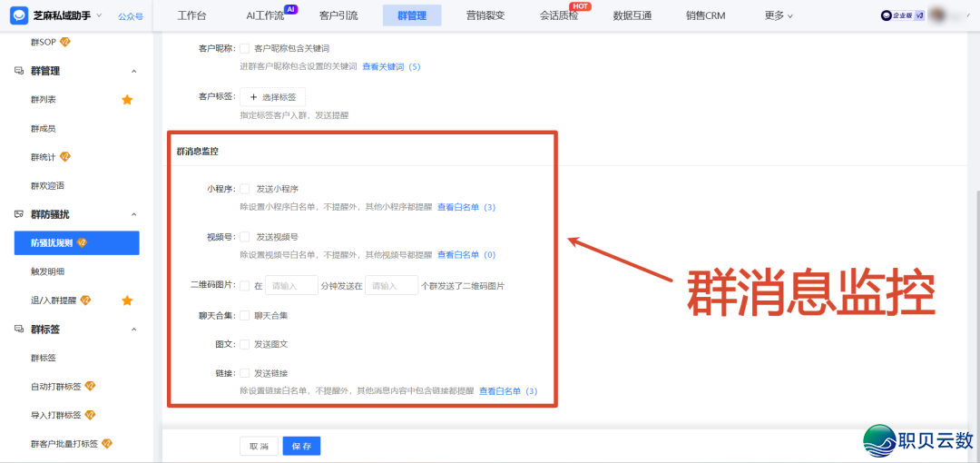Click the 企业版 badge icon
The width and height of the screenshot is (980, 463).
(903, 15)
